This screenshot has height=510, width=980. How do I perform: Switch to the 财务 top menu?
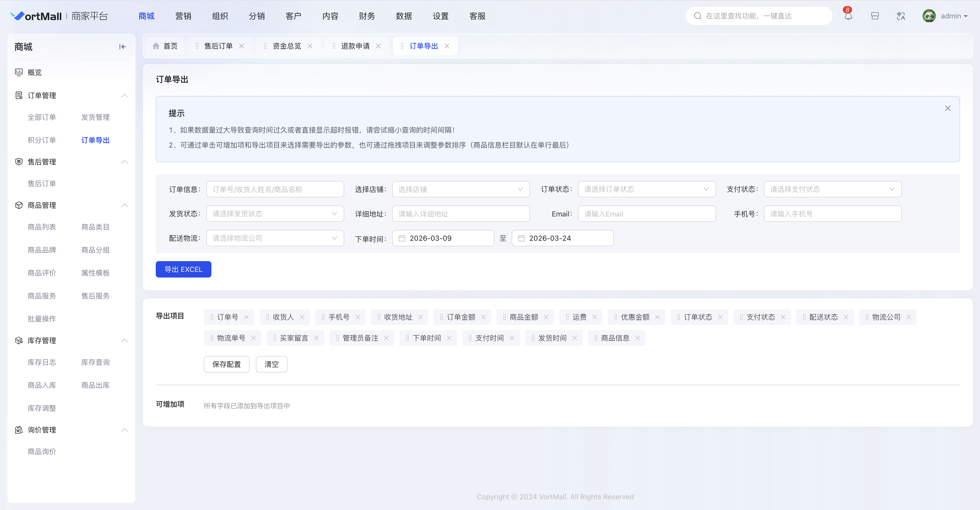point(367,16)
